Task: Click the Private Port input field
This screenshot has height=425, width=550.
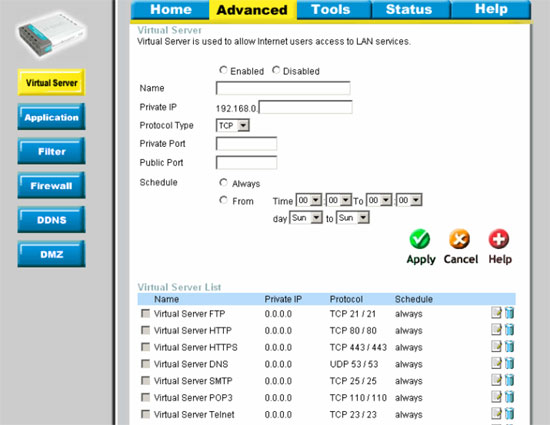Action: (246, 144)
